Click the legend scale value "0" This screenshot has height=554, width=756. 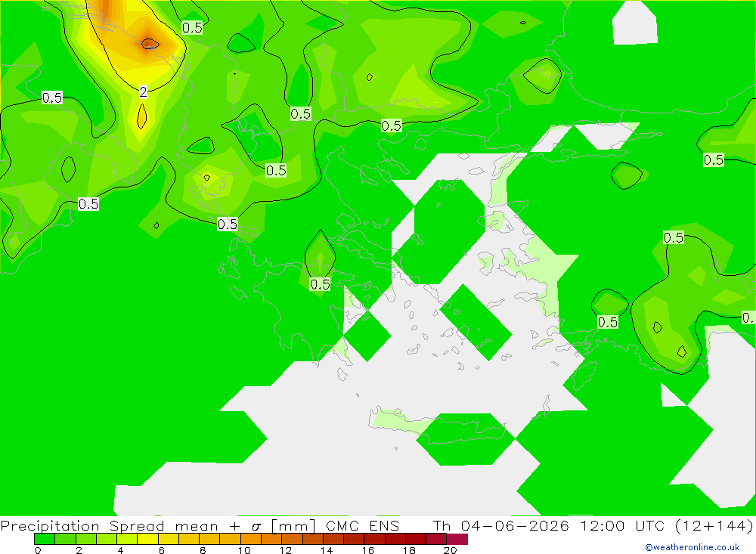38,550
